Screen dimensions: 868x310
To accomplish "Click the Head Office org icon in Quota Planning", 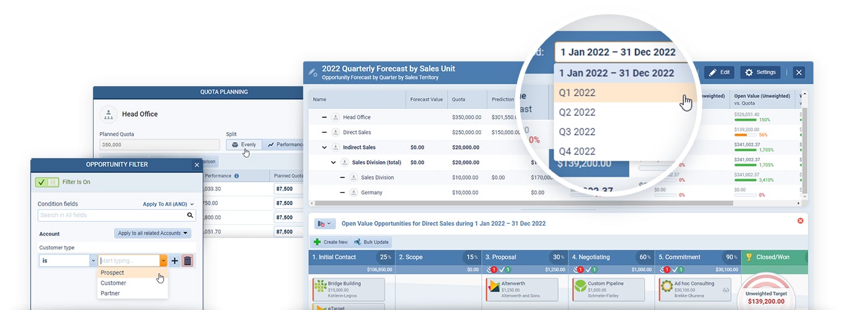I will click(x=109, y=114).
